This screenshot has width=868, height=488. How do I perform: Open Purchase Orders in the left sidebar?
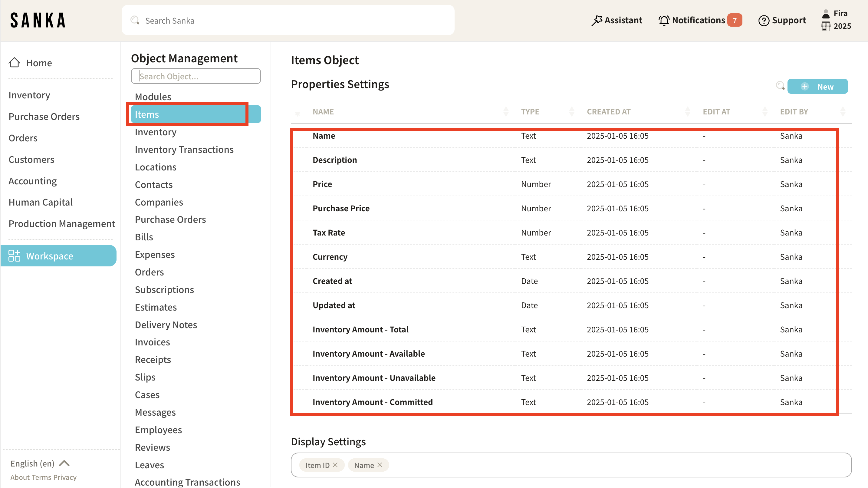(44, 116)
